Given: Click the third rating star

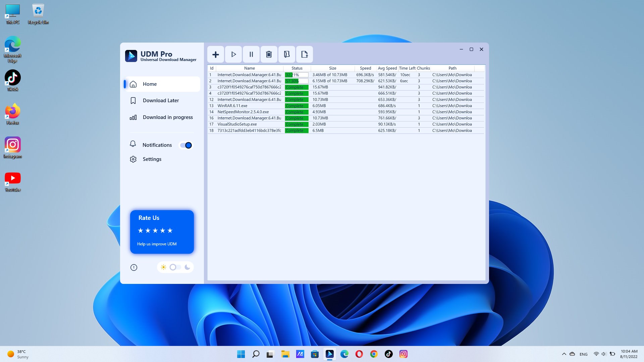Looking at the screenshot, I should click(x=155, y=231).
